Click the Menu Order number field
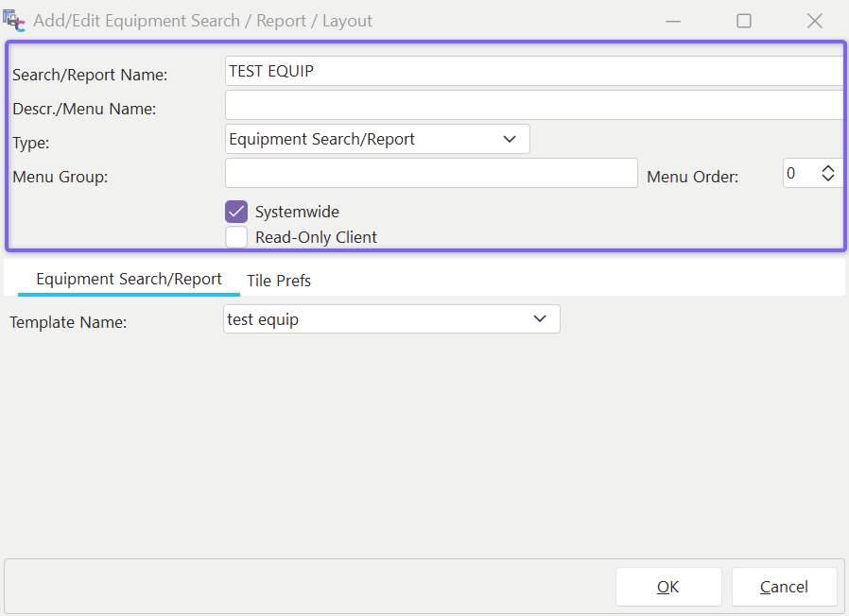849x616 pixels. point(798,174)
